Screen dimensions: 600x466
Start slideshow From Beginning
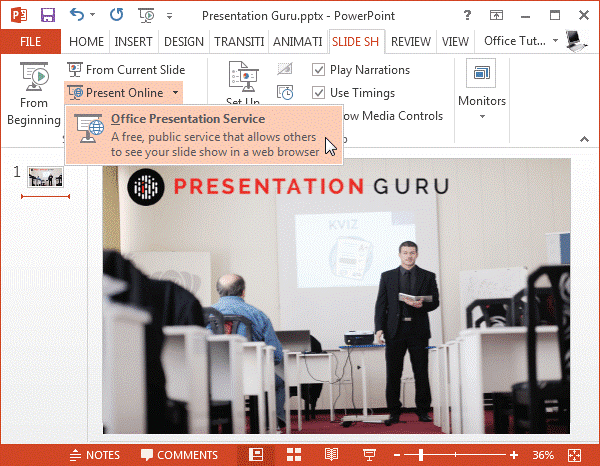[x=34, y=94]
